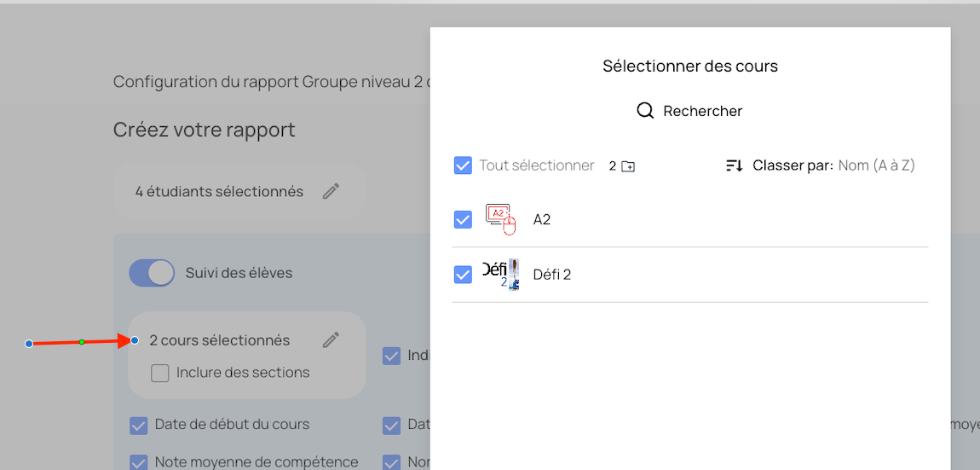980x470 pixels.
Task: Open the Classer par sort dropdown
Action: coord(876,165)
